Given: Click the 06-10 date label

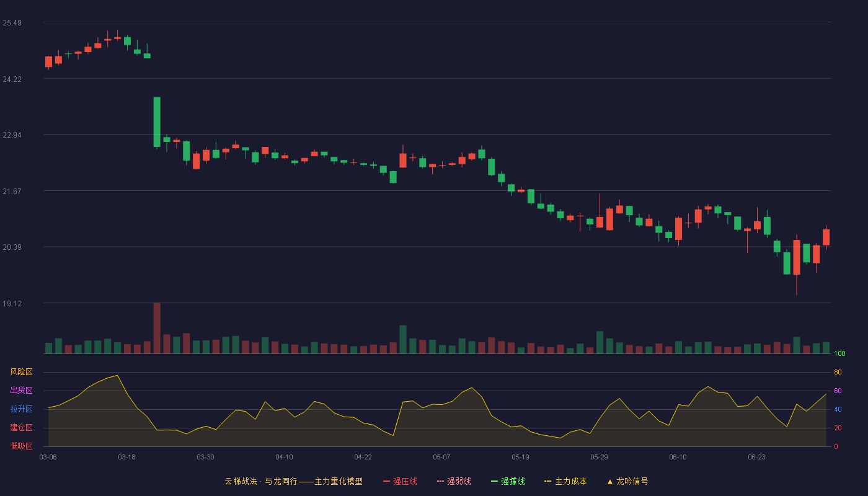Looking at the screenshot, I should [x=678, y=457].
